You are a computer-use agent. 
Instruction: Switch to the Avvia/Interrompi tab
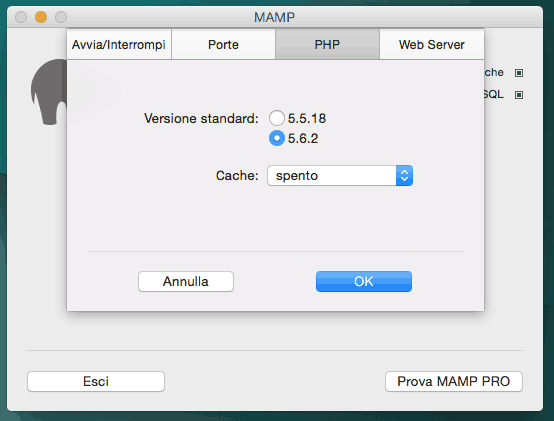tap(119, 45)
